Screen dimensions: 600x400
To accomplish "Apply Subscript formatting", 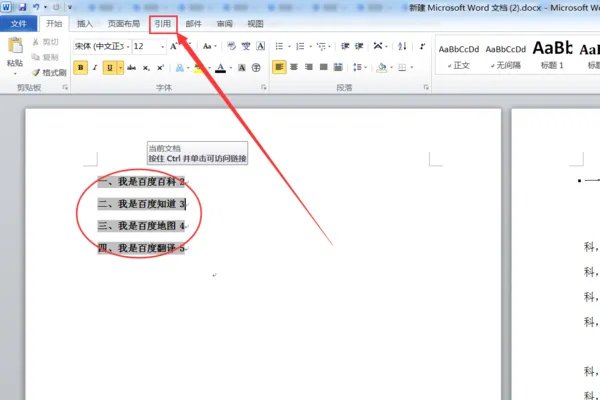I will click(x=146, y=68).
